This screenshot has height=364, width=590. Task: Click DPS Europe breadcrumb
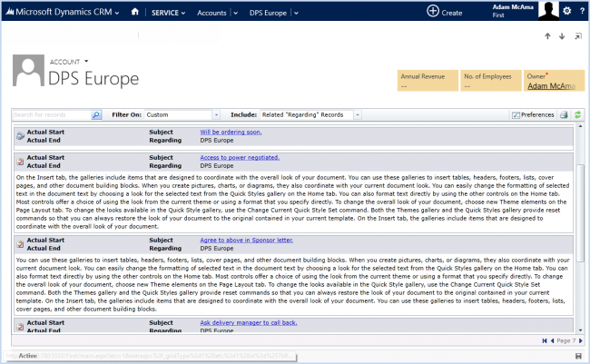click(x=268, y=13)
